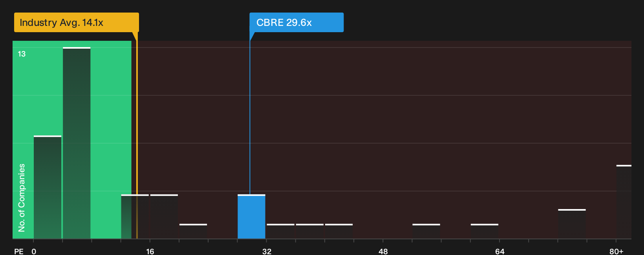Select the blue CBRE histogram bar

tap(251, 217)
